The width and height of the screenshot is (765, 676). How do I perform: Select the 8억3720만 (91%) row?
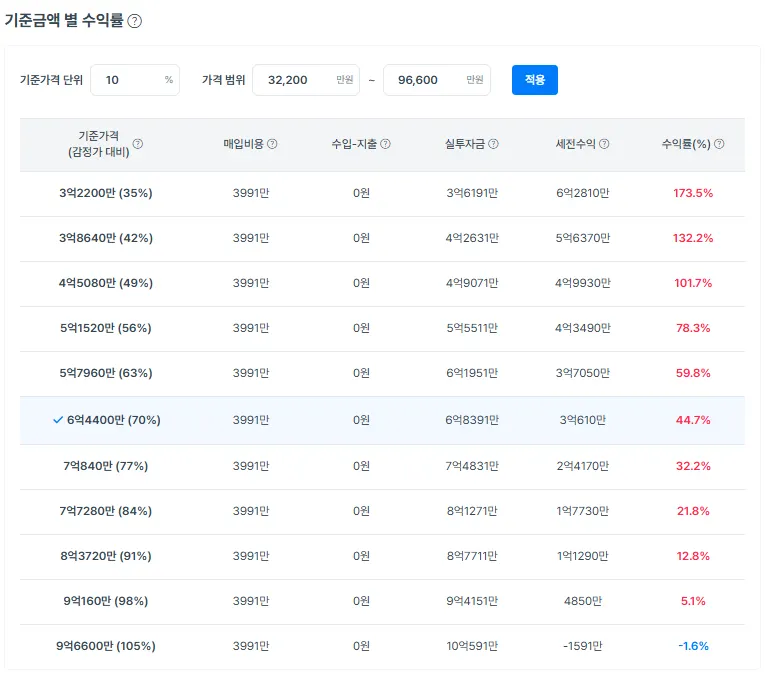tap(382, 556)
